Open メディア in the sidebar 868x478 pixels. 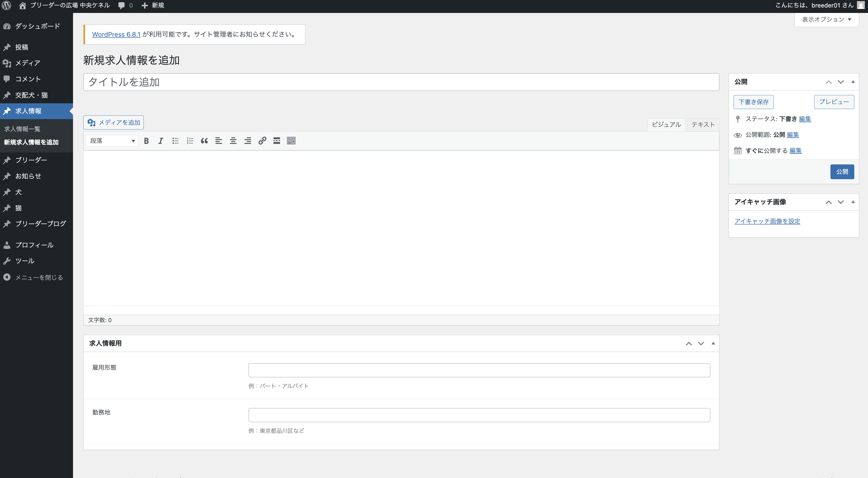[37, 63]
